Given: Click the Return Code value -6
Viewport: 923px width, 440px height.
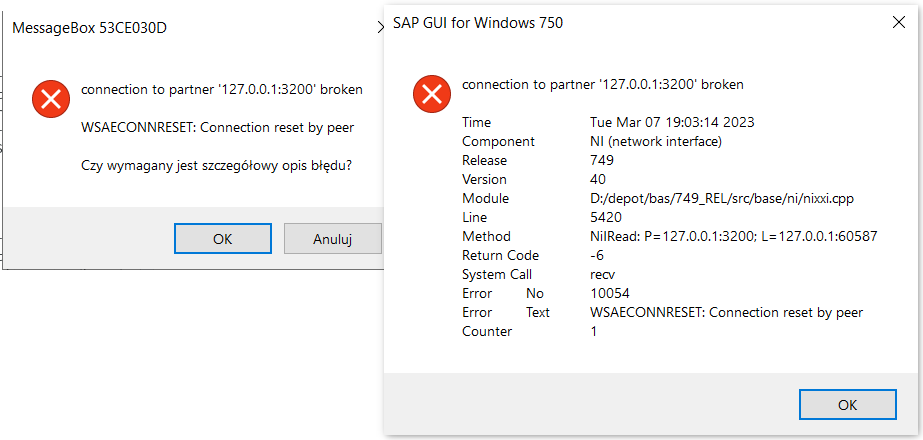Looking at the screenshot, I should pos(598,256).
